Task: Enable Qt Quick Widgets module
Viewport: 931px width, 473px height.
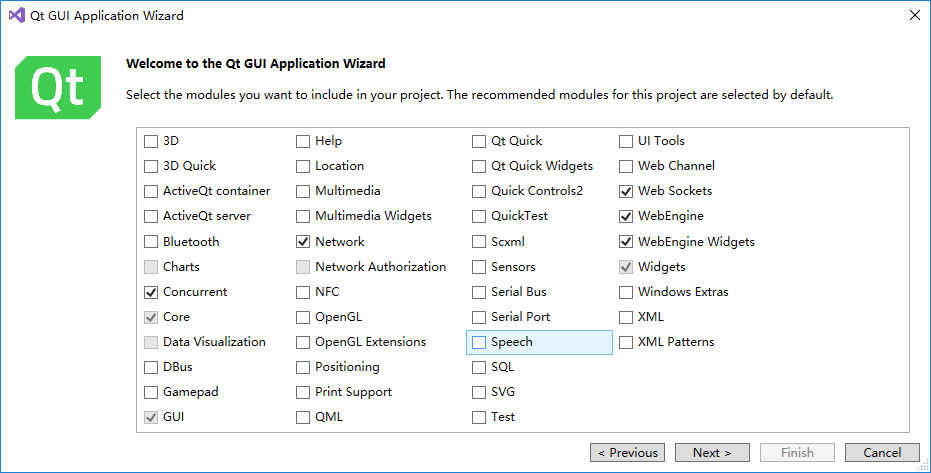Action: [x=479, y=166]
